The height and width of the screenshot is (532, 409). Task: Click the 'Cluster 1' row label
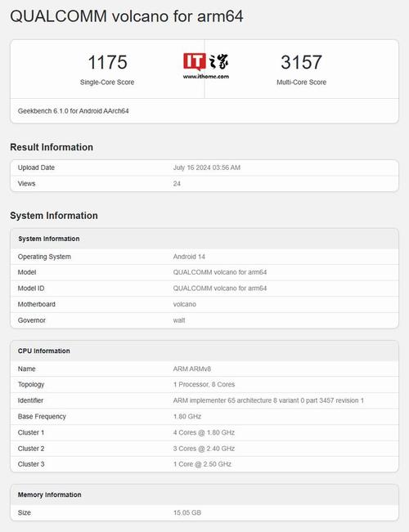31,432
